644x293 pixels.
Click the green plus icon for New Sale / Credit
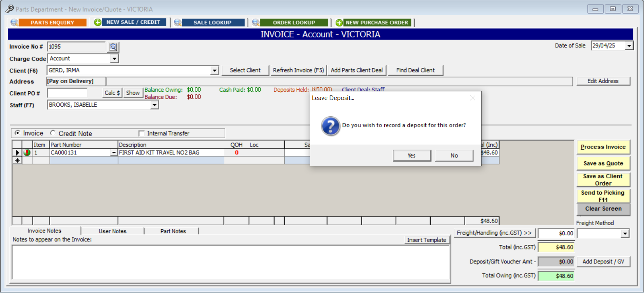(x=97, y=23)
